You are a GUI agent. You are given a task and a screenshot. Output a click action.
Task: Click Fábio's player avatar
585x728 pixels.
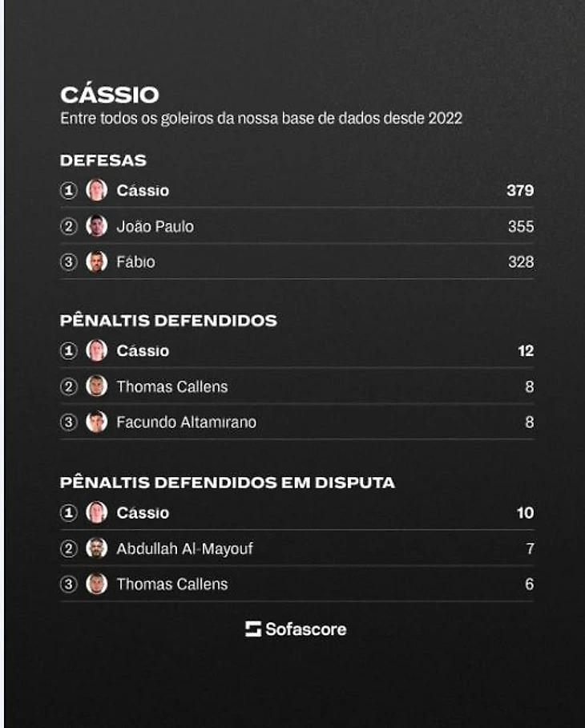pyautogui.click(x=96, y=262)
